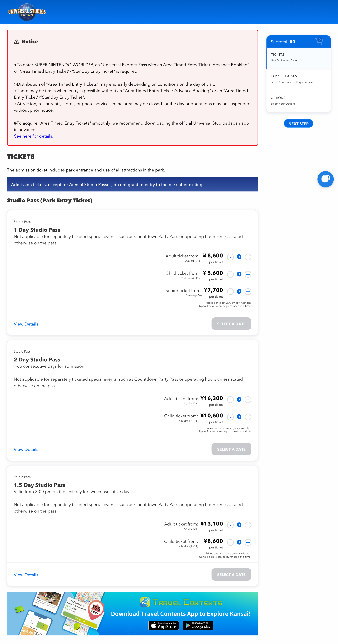Click the ¥8,600 adult 1 Day price
This screenshot has width=338, height=644.
213,256
